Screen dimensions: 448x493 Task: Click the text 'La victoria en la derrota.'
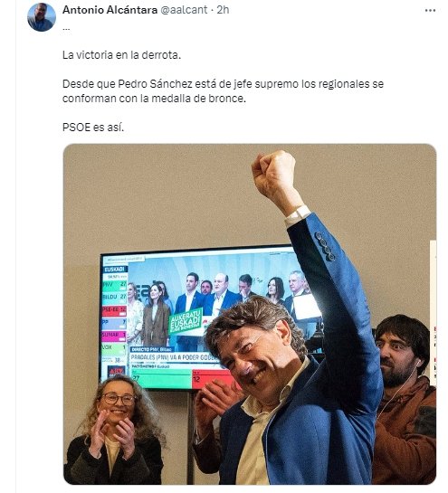tap(122, 55)
